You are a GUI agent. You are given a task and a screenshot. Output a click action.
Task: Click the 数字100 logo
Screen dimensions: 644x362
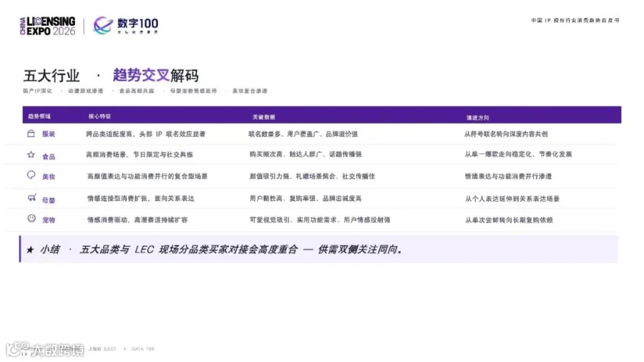coord(126,26)
